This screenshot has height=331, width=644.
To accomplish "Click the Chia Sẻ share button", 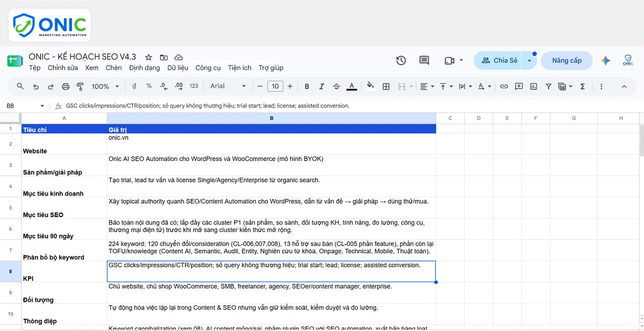I will [499, 61].
